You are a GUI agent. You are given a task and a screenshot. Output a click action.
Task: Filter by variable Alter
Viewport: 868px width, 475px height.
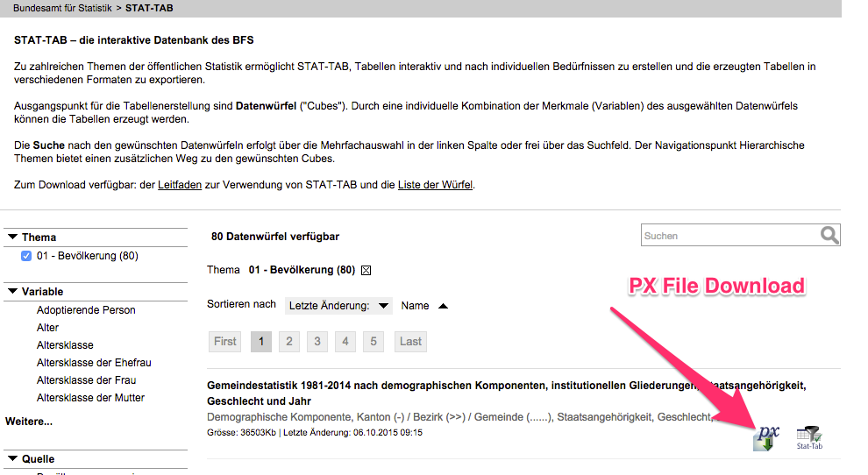47,328
